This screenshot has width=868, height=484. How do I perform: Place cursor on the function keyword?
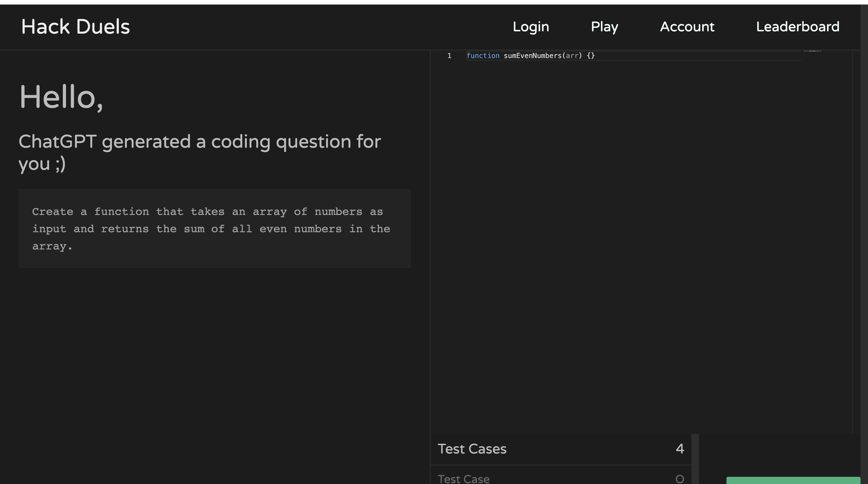pyautogui.click(x=483, y=56)
